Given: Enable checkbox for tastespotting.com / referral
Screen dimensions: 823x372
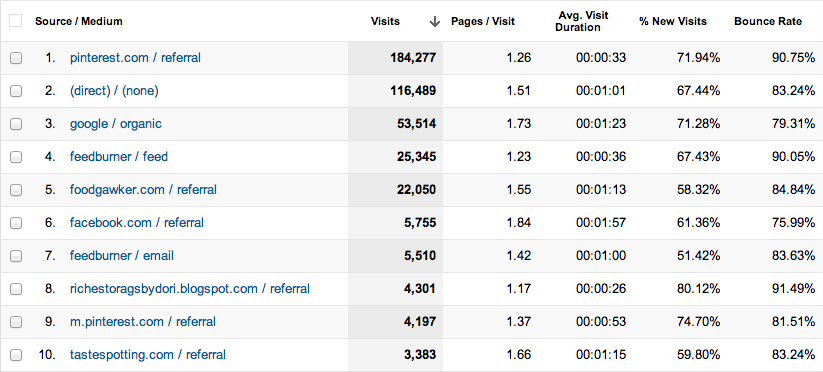Looking at the screenshot, I should point(16,355).
